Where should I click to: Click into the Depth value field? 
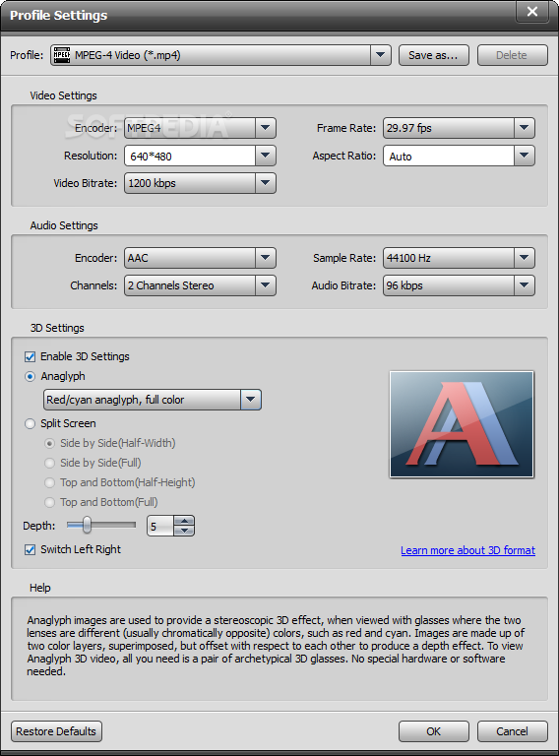point(160,526)
